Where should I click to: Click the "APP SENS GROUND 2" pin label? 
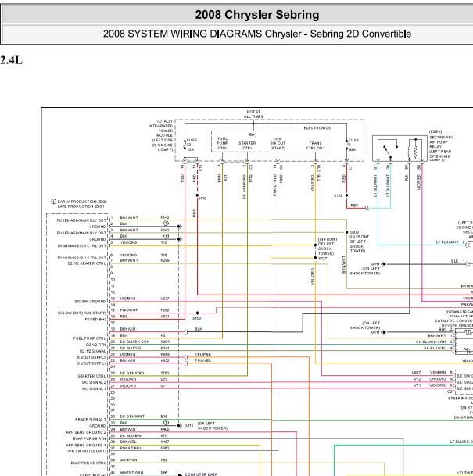click(x=86, y=432)
